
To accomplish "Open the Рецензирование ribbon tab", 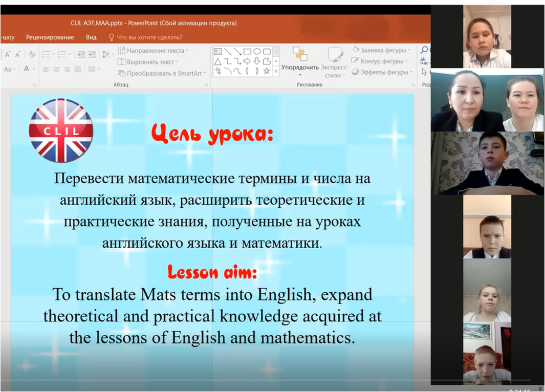I will point(50,37).
